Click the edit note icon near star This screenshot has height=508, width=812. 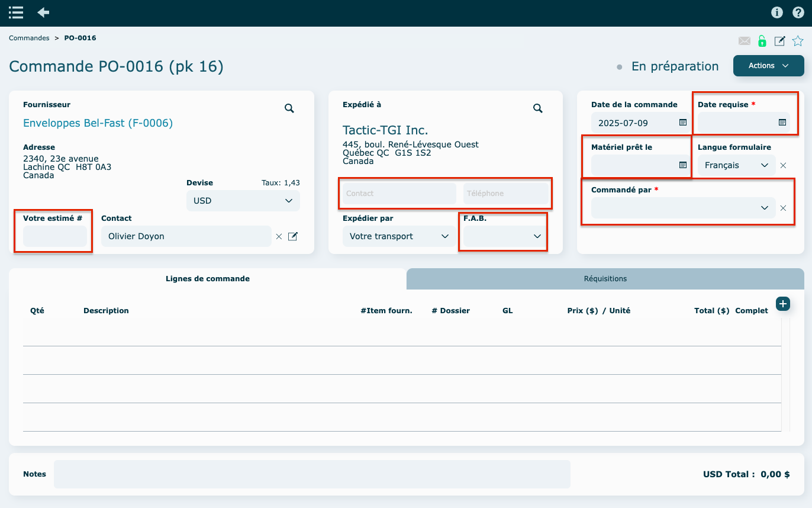coord(780,41)
